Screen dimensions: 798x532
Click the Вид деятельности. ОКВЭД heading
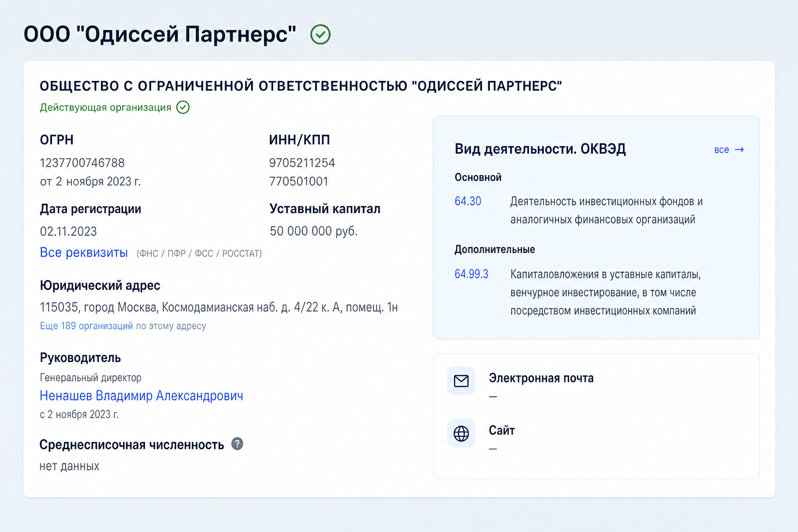point(540,149)
